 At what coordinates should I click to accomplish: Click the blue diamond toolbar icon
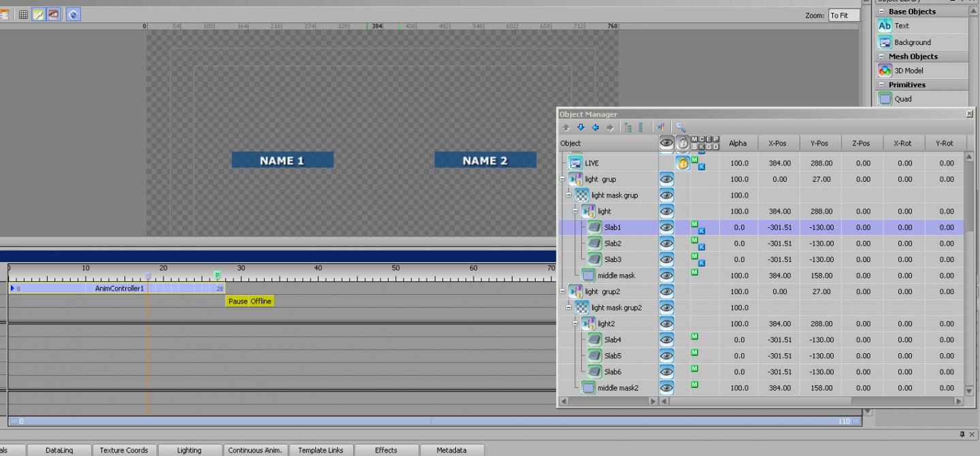click(x=73, y=14)
